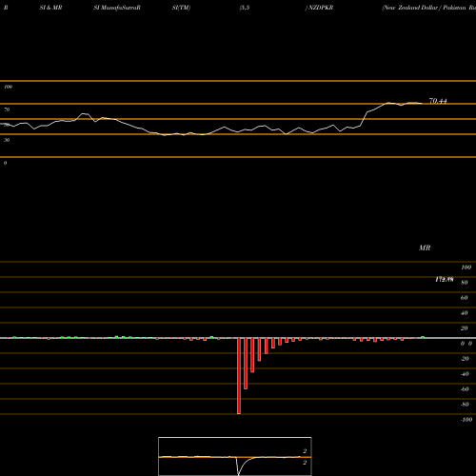Click the MR axis label 60
This screenshot has height=476, width=476.
pyautogui.click(x=465, y=298)
